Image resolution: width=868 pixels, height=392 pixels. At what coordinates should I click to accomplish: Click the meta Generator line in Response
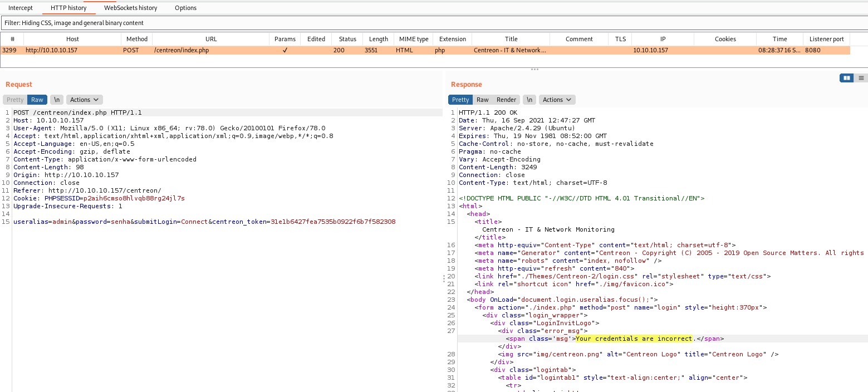[669, 253]
